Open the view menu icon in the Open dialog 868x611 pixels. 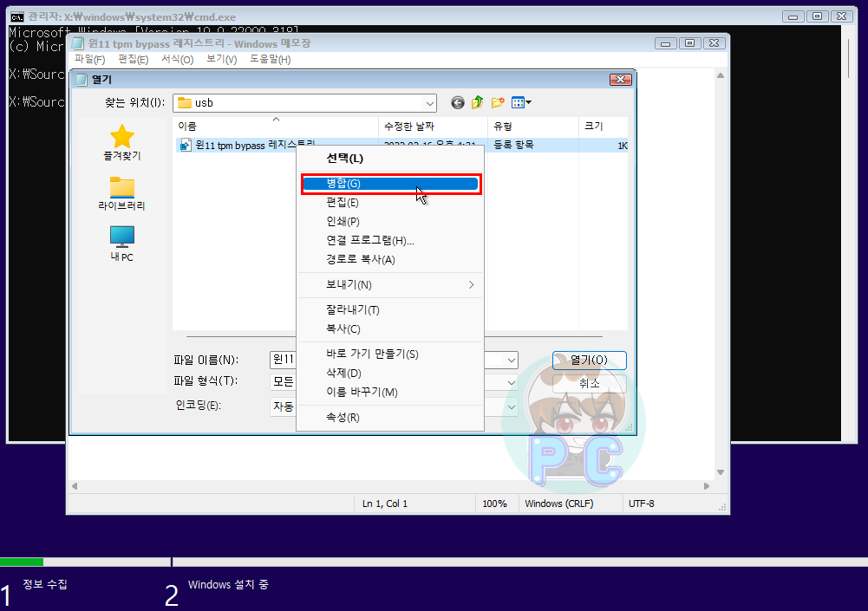point(521,102)
